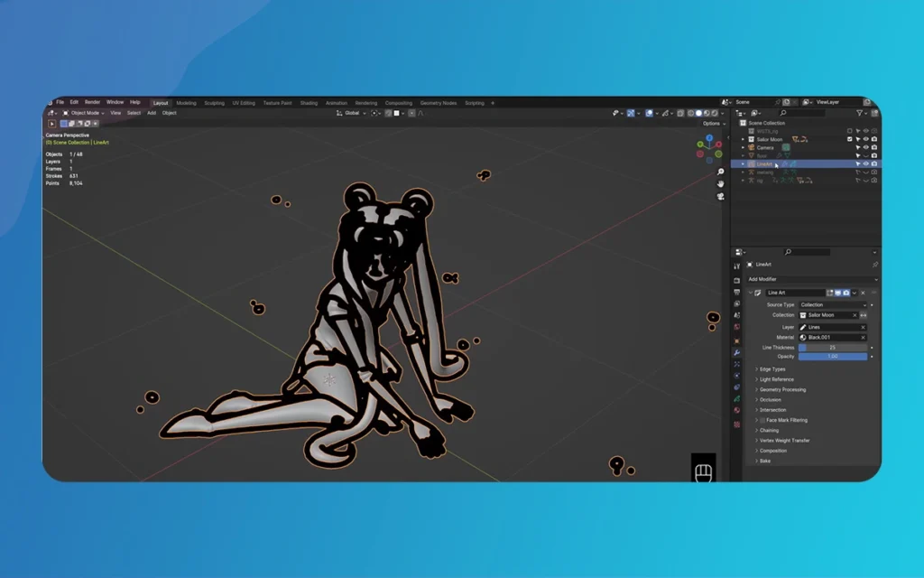Adjust the Line Thickness slider
This screenshot has height=578, width=924.
click(x=833, y=348)
